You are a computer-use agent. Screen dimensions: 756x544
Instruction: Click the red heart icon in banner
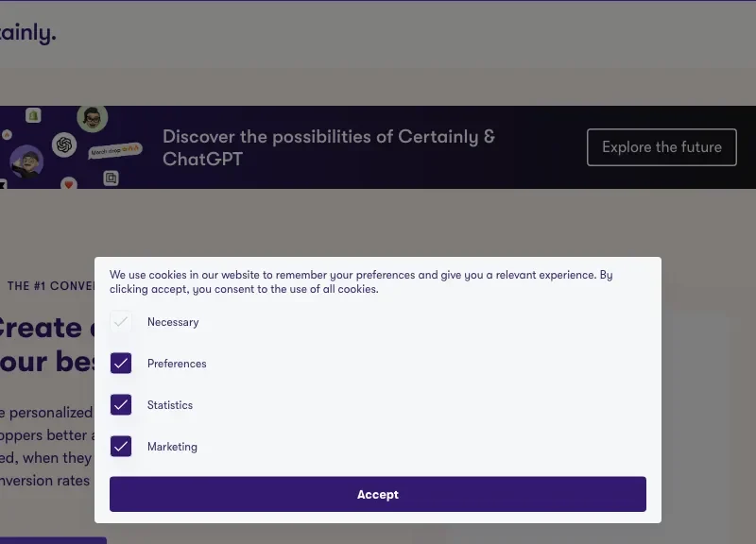coord(68,183)
